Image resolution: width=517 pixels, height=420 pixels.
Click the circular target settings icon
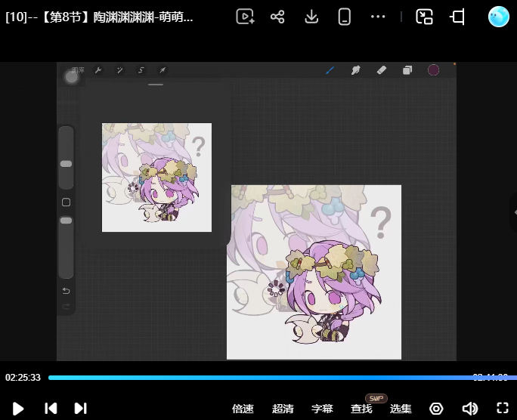coord(436,409)
